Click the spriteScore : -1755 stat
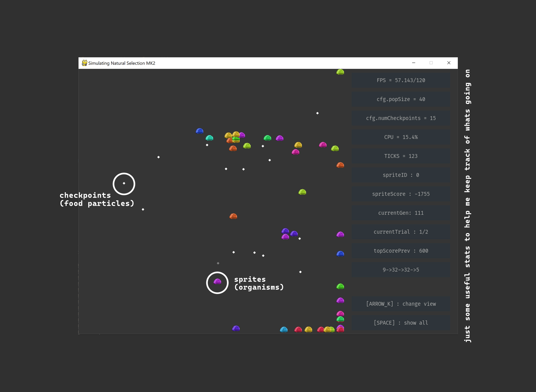This screenshot has width=536, height=392. 401,194
